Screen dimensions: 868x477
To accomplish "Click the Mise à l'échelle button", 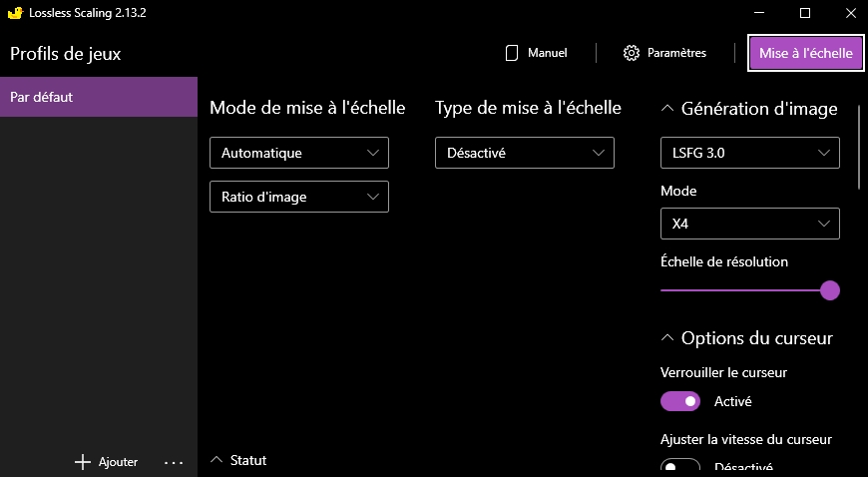I will coord(805,53).
